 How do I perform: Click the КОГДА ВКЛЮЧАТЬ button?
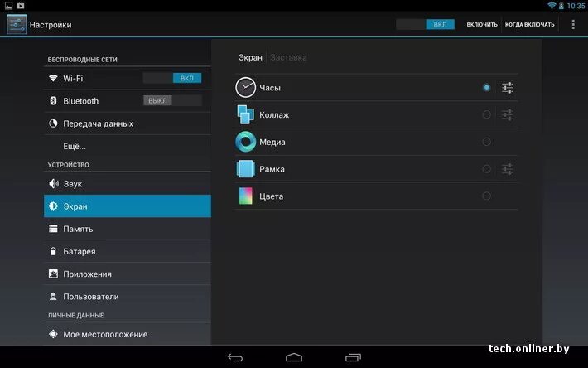coord(529,24)
